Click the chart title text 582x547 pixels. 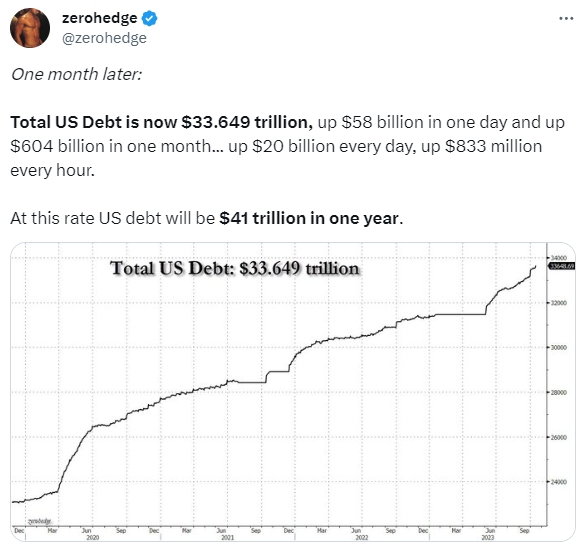click(235, 268)
